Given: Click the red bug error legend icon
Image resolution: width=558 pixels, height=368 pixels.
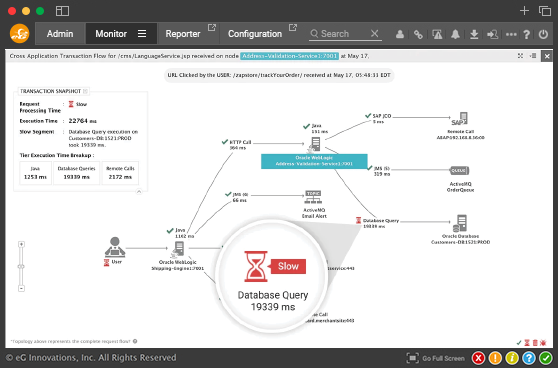Looking at the screenshot, I should coord(543,343).
